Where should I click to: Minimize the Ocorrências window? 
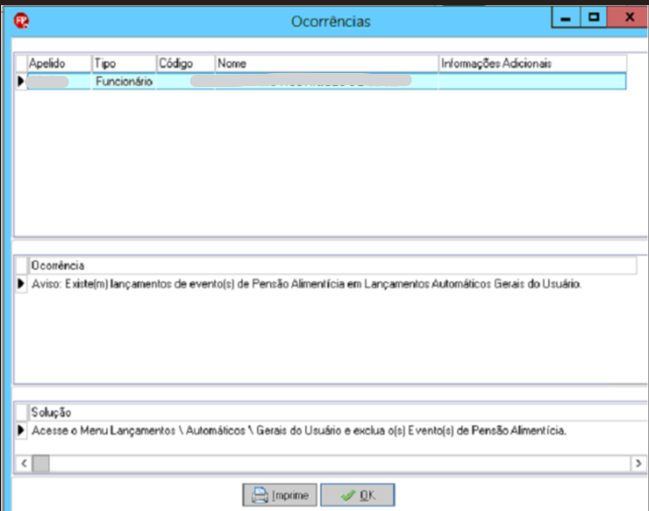pyautogui.click(x=565, y=18)
